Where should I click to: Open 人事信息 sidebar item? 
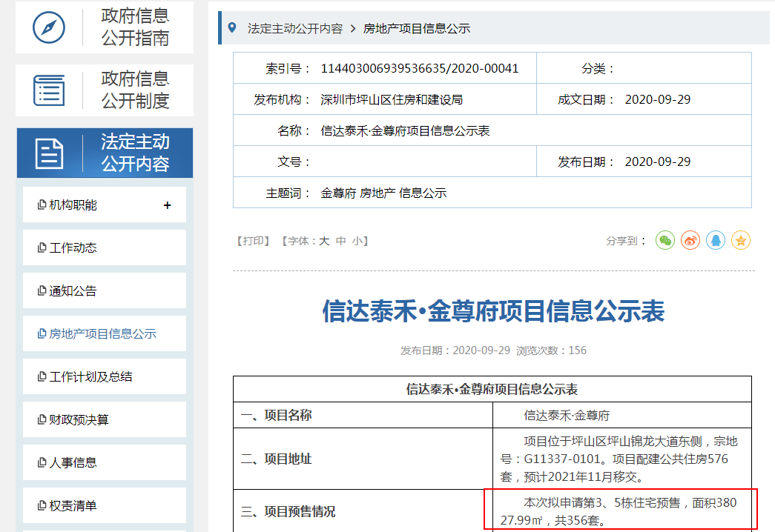(x=105, y=462)
